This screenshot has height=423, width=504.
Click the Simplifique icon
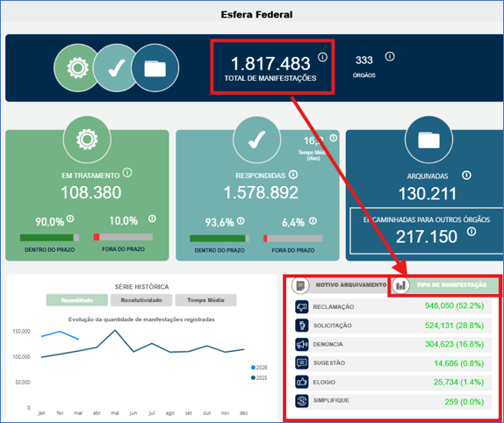302,401
